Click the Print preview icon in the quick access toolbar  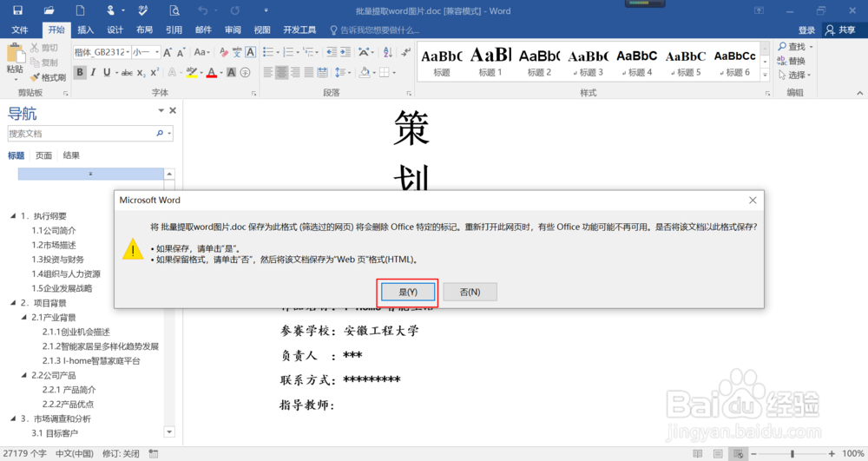[174, 10]
